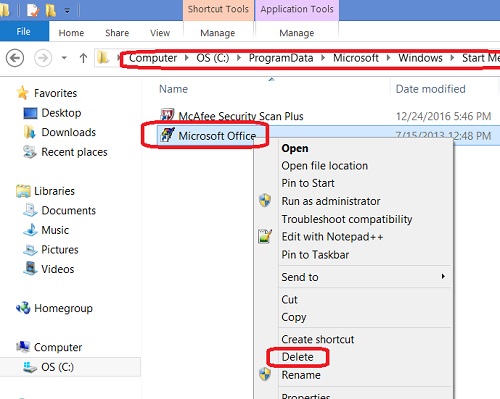500x399 pixels.
Task: Open Downloads in Favorites
Action: (68, 132)
